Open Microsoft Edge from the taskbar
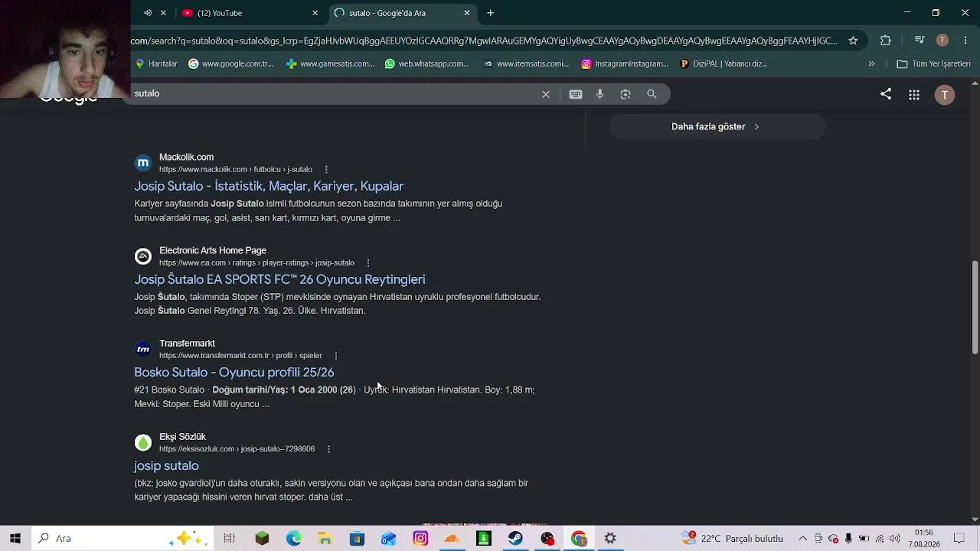The height and width of the screenshot is (551, 980). tap(294, 538)
